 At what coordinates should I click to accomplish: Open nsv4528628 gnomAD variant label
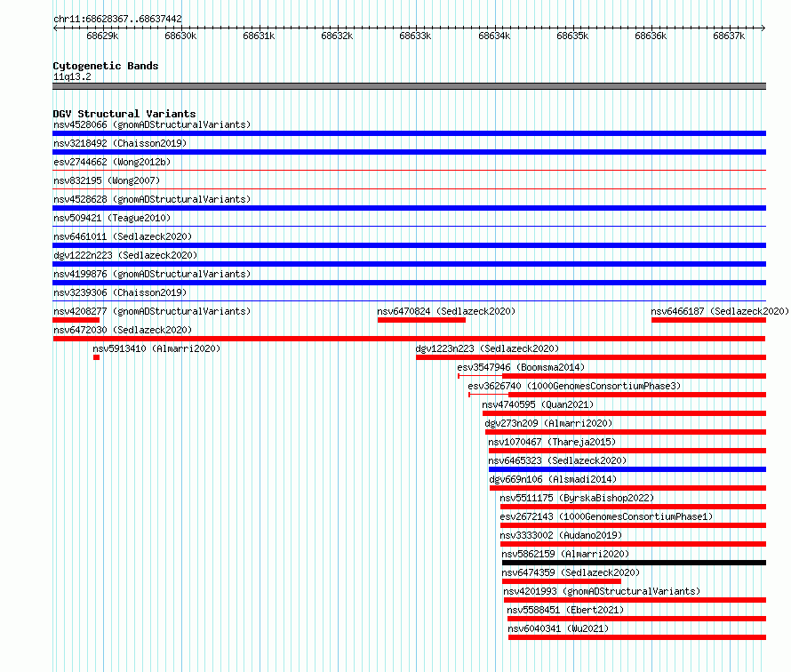152,199
